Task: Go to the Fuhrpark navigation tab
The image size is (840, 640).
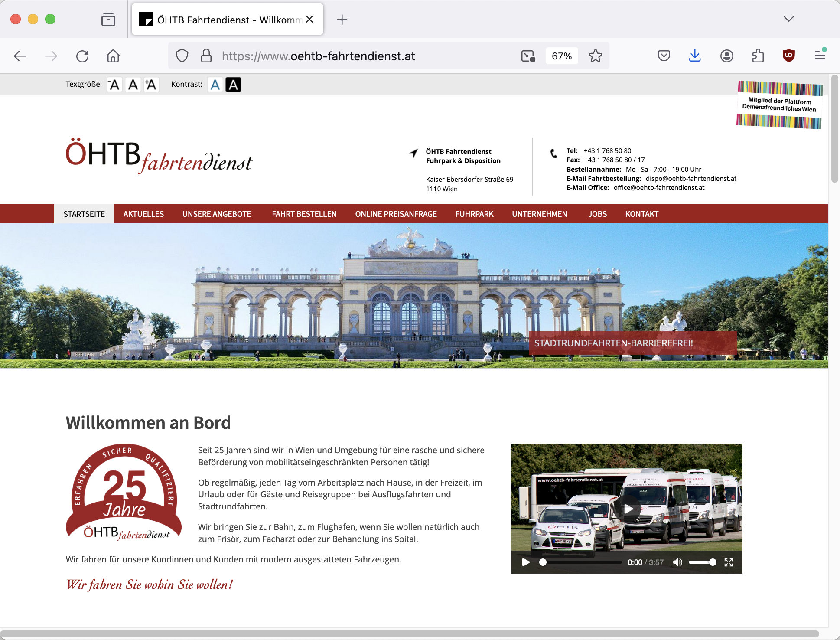Action: coord(474,214)
